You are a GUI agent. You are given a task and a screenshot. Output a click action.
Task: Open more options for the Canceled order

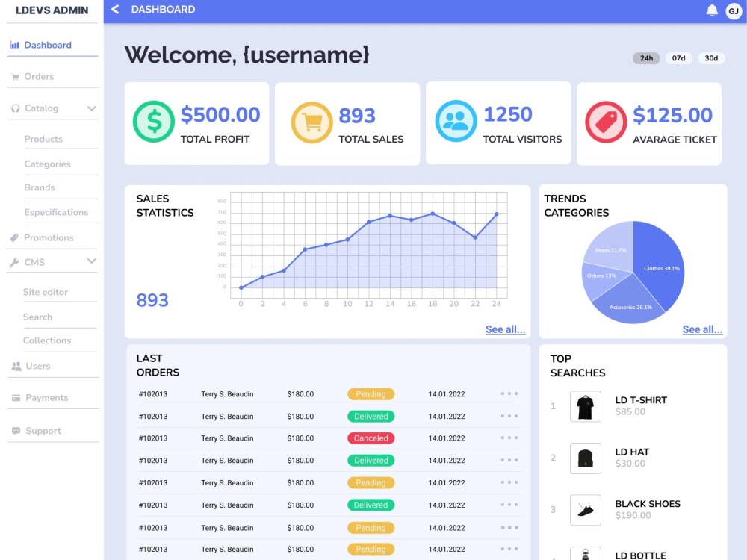509,438
